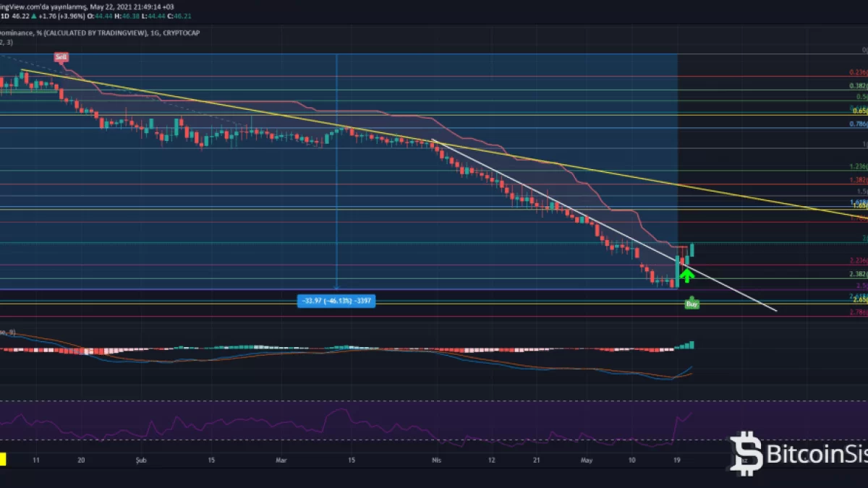Click the Şub label on time axis
This screenshot has height=488, width=868.
tap(142, 459)
